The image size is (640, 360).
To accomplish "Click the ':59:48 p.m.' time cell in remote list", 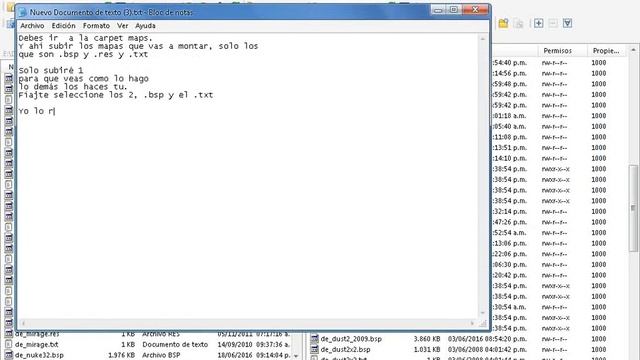I will point(510,84).
